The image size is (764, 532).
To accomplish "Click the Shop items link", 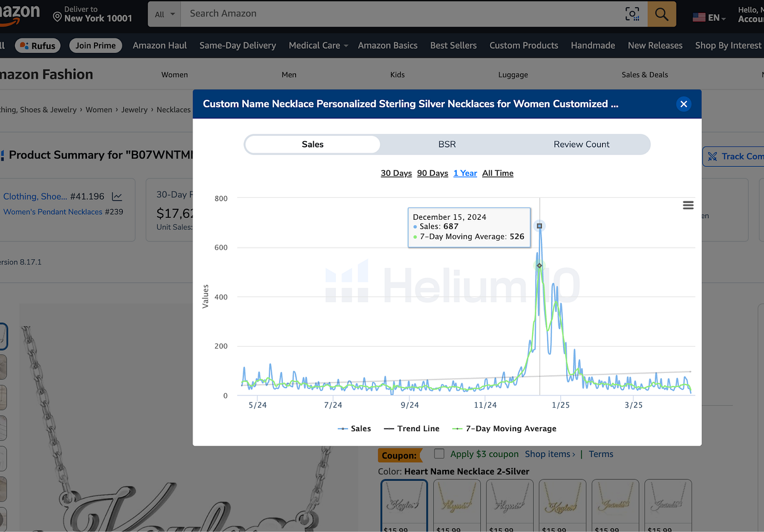I will tap(550, 454).
